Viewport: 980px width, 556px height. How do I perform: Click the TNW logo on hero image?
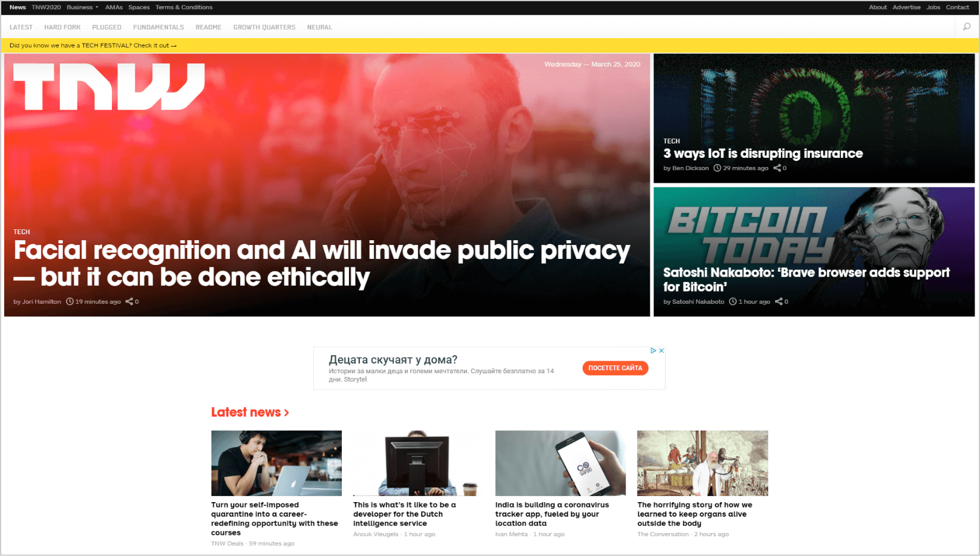coord(109,87)
